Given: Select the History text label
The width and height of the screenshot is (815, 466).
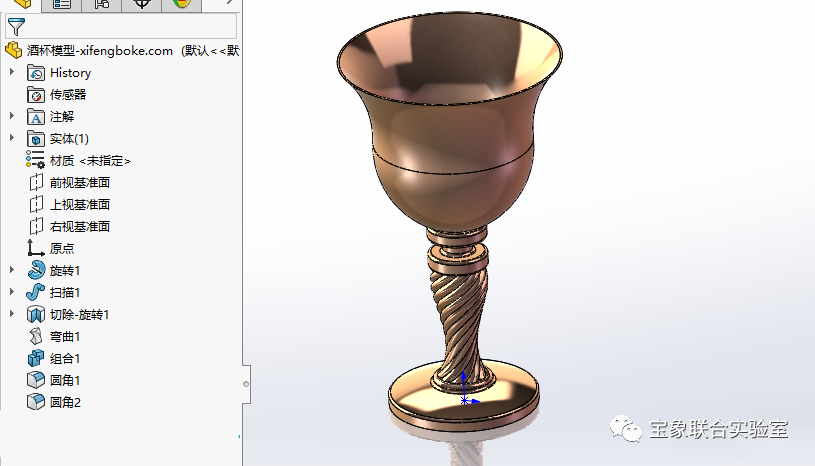Looking at the screenshot, I should pyautogui.click(x=70, y=73).
